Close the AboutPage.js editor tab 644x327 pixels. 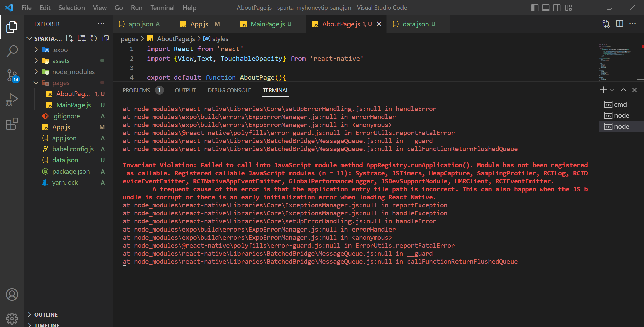[x=379, y=24]
